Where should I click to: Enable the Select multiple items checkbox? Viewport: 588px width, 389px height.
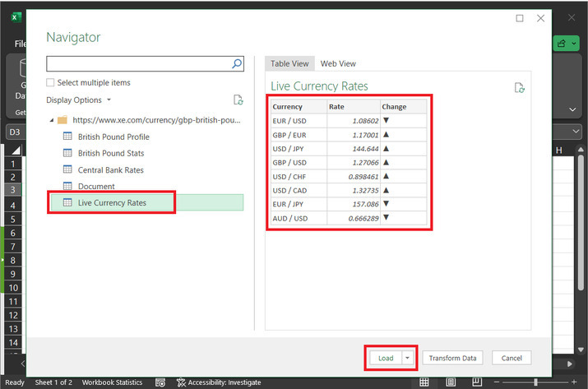(50, 82)
